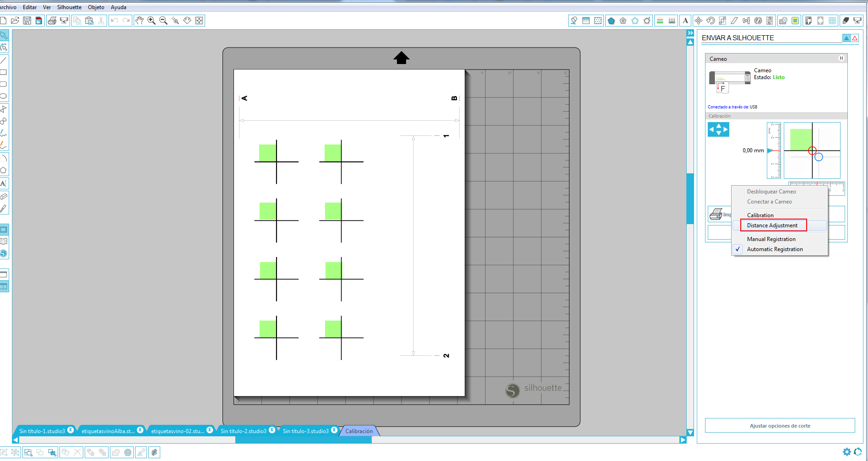Open the Grid settings icon
Image resolution: width=868 pixels, height=461 pixels.
[x=832, y=21]
